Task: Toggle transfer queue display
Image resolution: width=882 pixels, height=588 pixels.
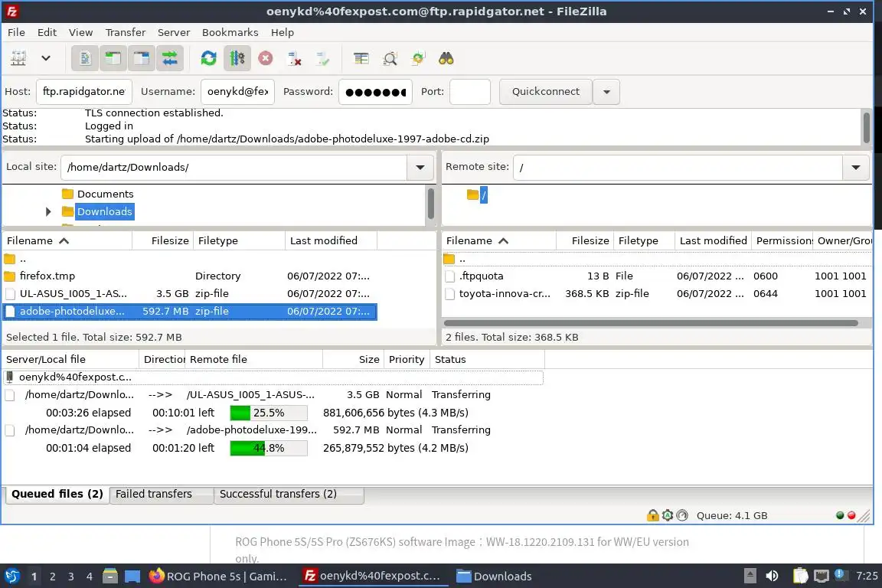Action: [169, 58]
